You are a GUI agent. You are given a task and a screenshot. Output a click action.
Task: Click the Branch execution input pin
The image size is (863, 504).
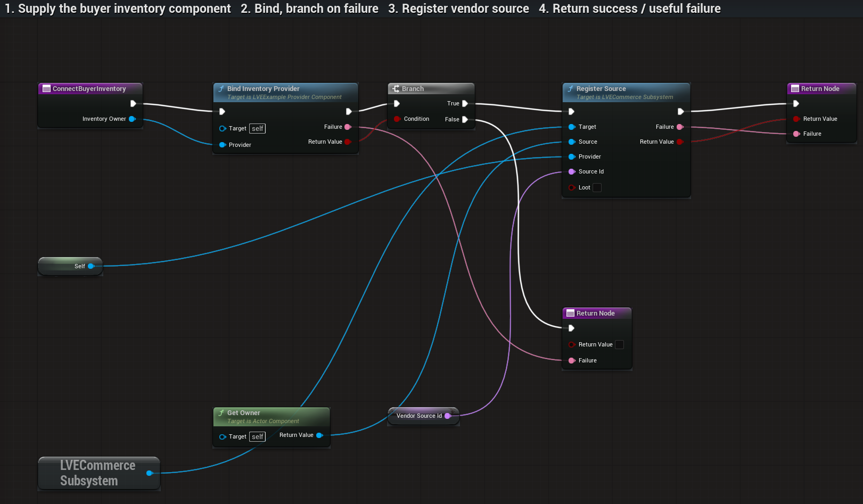397,104
